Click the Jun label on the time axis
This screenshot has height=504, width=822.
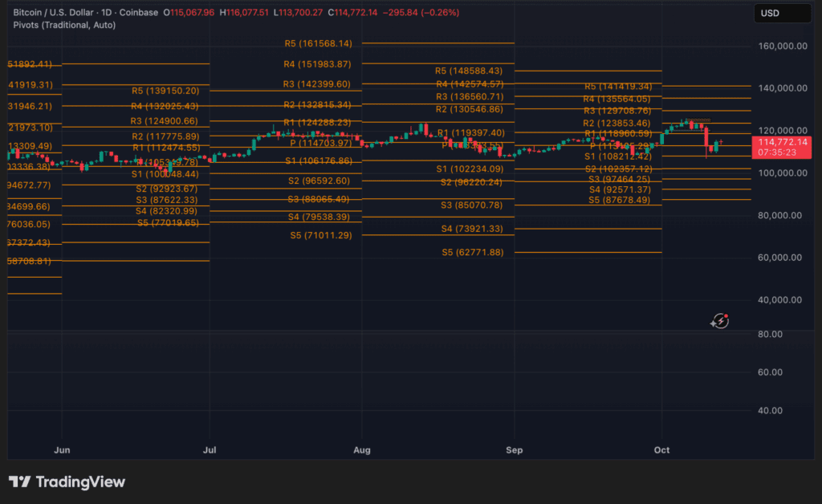click(x=62, y=450)
